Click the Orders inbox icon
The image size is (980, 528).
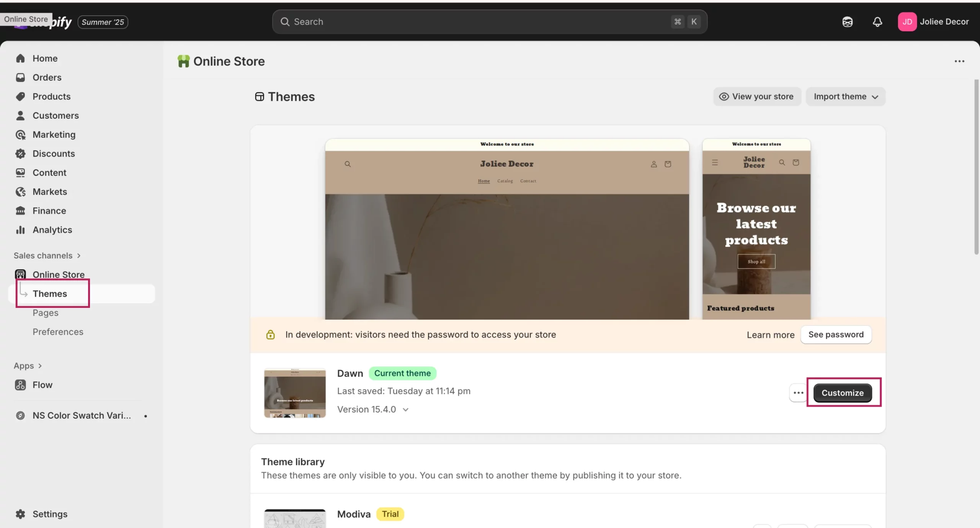coord(20,77)
